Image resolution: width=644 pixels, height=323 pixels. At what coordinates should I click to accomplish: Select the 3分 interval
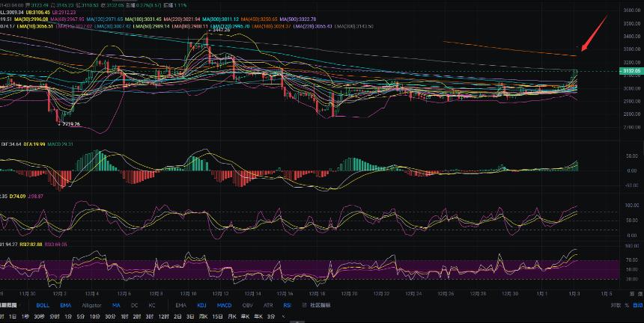(271, 316)
